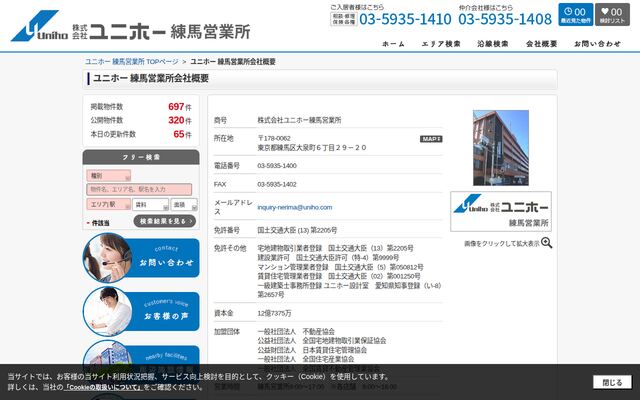Screen dimensions: 640x400
Task: Open the recently viewed properties clock button
Action: tap(576, 15)
